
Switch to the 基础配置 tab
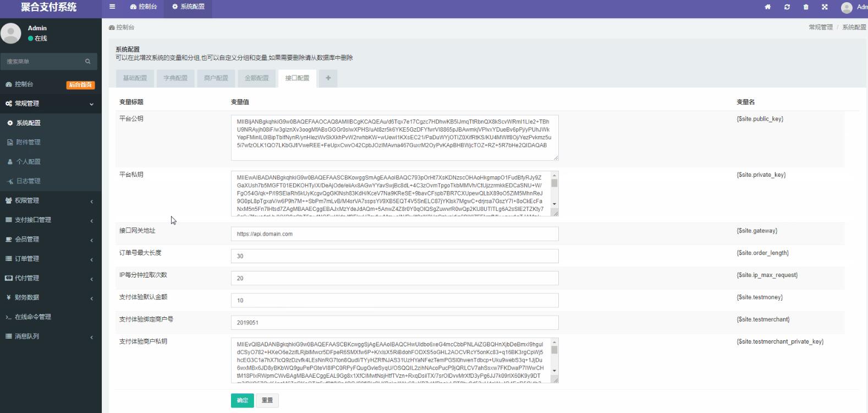[135, 78]
